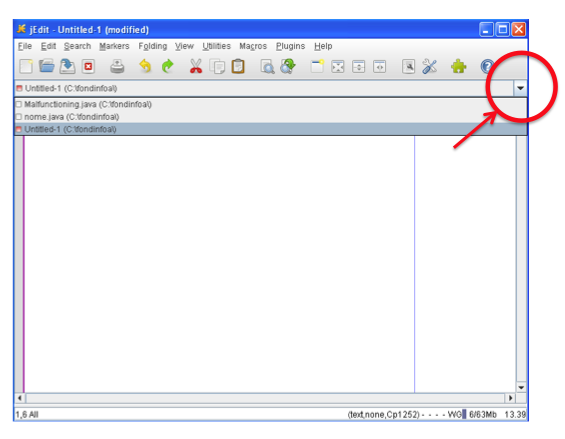This screenshot has width=565, height=439.
Task: Click the vertical scrollbar down arrow
Action: tap(521, 387)
